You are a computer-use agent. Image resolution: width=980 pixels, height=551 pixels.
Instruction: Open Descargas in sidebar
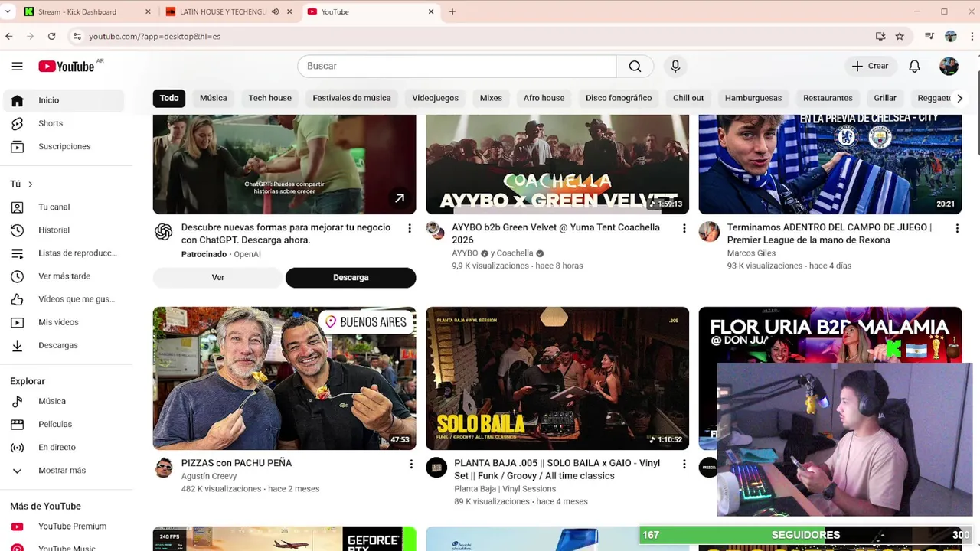click(63, 345)
